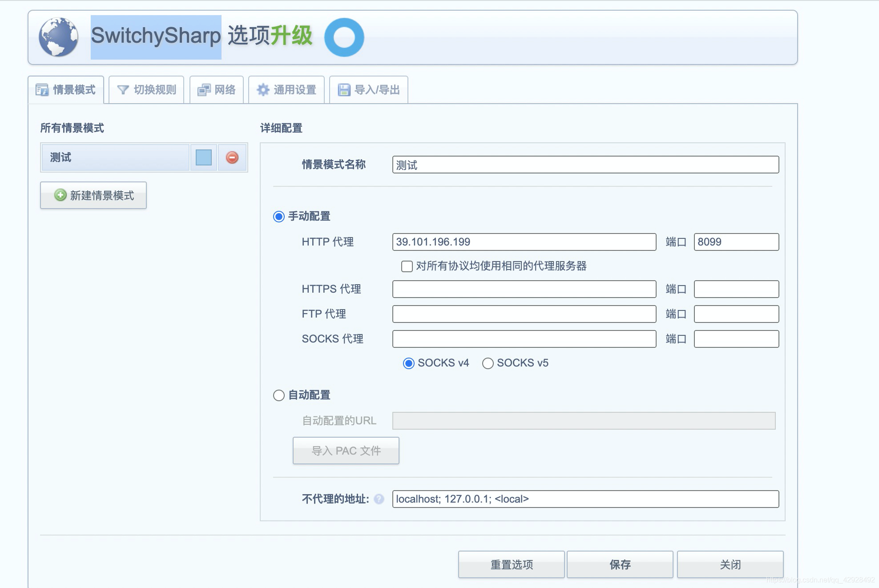This screenshot has height=588, width=879.
Task: Click the 自动配置的URL field
Action: click(584, 421)
